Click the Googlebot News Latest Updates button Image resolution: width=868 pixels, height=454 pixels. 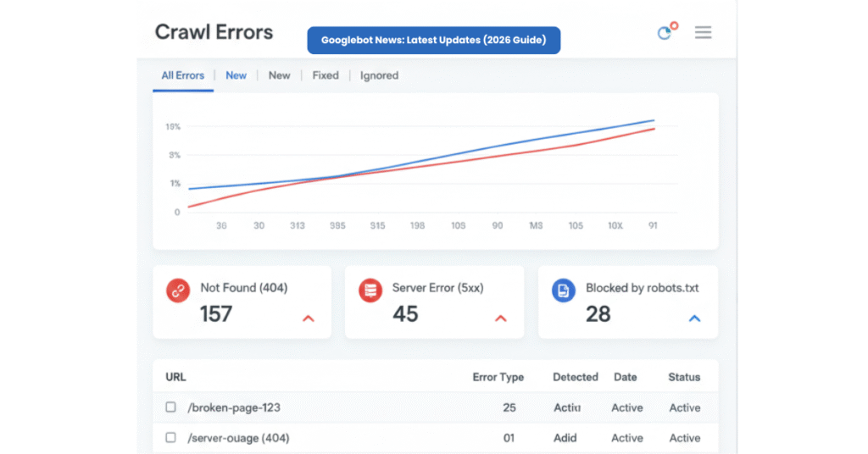pyautogui.click(x=433, y=41)
